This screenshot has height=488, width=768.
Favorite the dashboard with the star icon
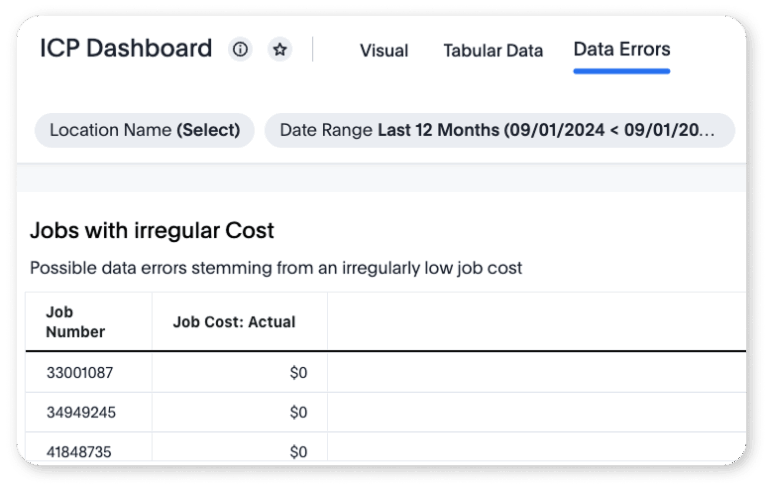(280, 49)
